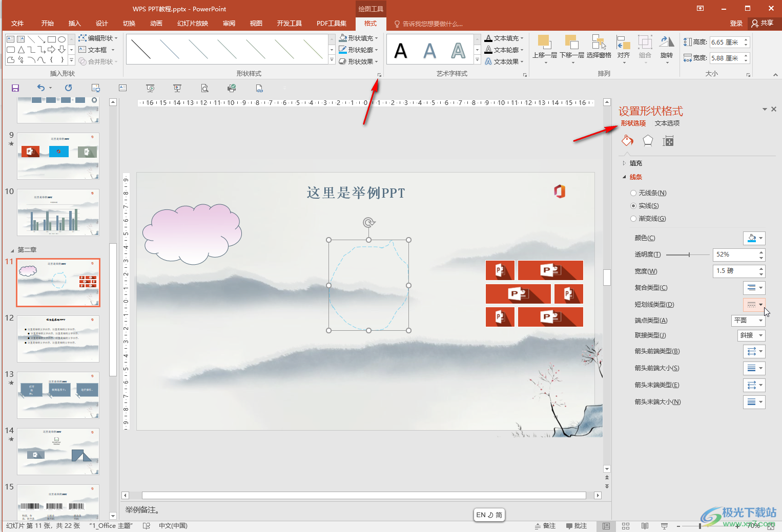782x532 pixels.
Task: Select the Solid line (实线) radio button
Action: [633, 206]
